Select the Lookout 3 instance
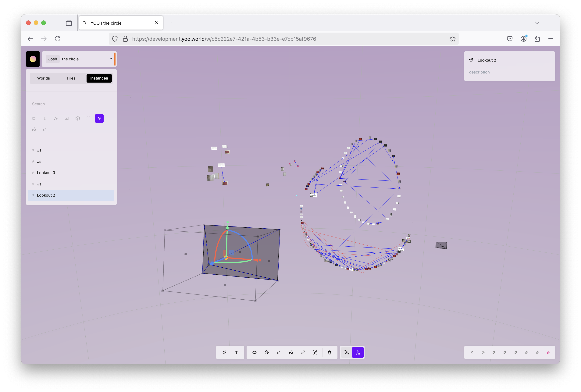This screenshot has width=581, height=392. coord(46,173)
